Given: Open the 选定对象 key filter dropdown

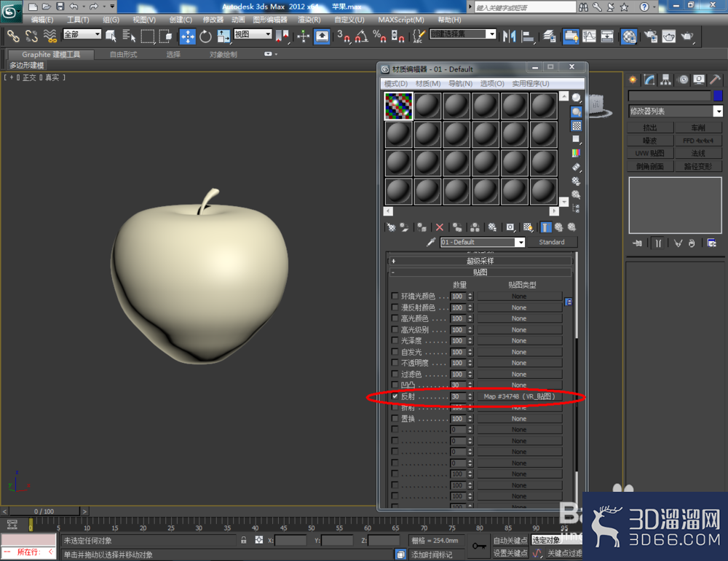Looking at the screenshot, I should pyautogui.click(x=556, y=540).
